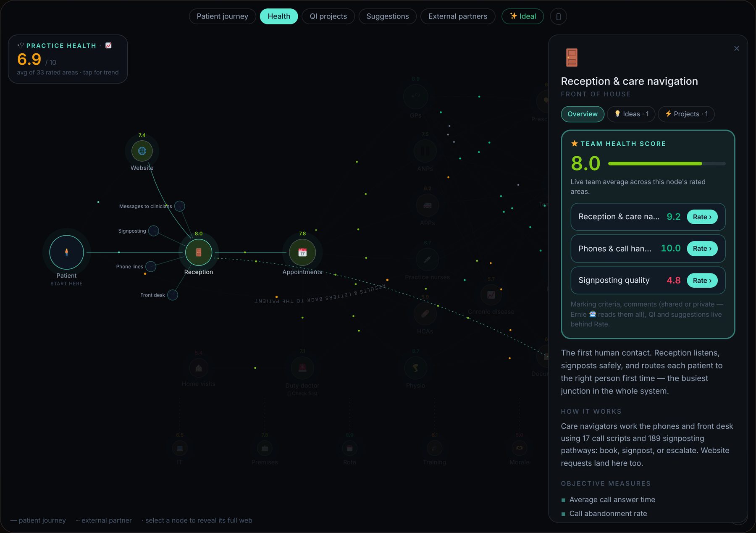Open the Projects · 1 tab
756x533 pixels.
pyautogui.click(x=686, y=114)
